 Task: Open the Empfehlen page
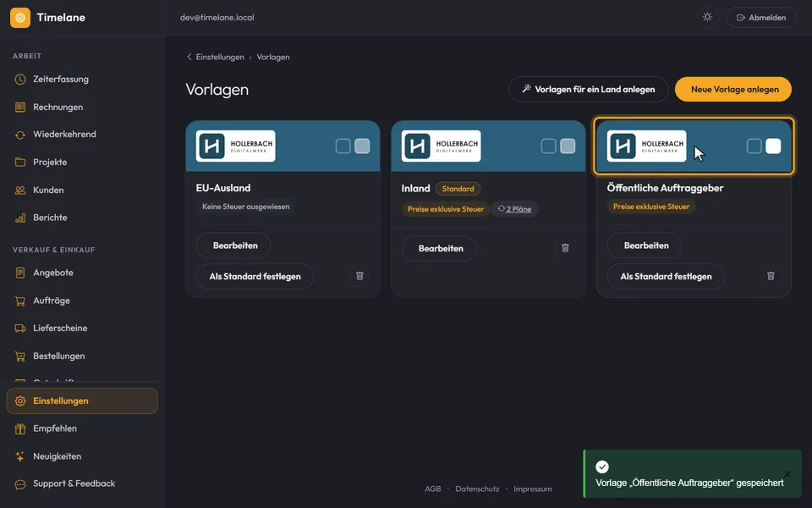[x=82, y=428]
